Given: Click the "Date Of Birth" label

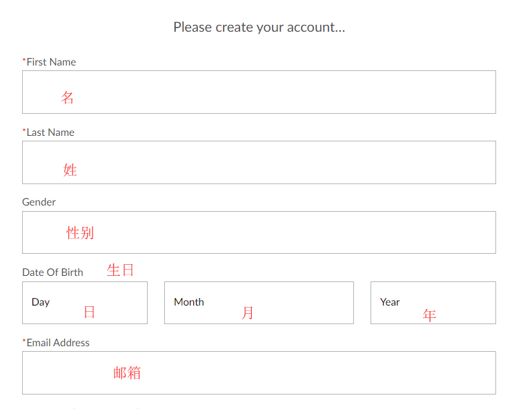Looking at the screenshot, I should pyautogui.click(x=52, y=272).
